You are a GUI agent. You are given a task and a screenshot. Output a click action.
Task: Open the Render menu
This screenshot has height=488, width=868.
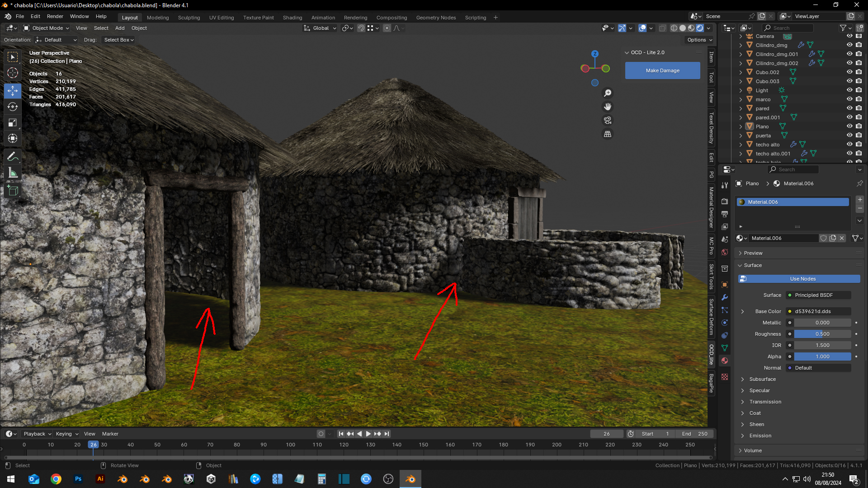coord(55,16)
